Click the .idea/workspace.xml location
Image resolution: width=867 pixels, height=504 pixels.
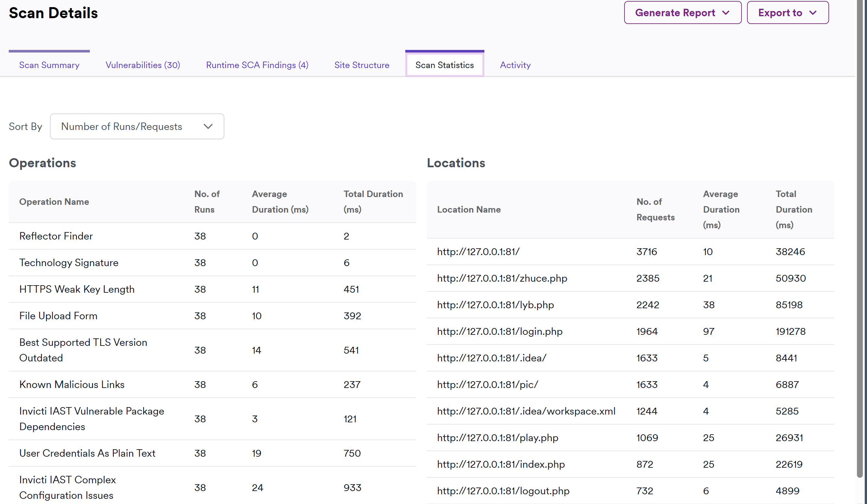pyautogui.click(x=526, y=411)
